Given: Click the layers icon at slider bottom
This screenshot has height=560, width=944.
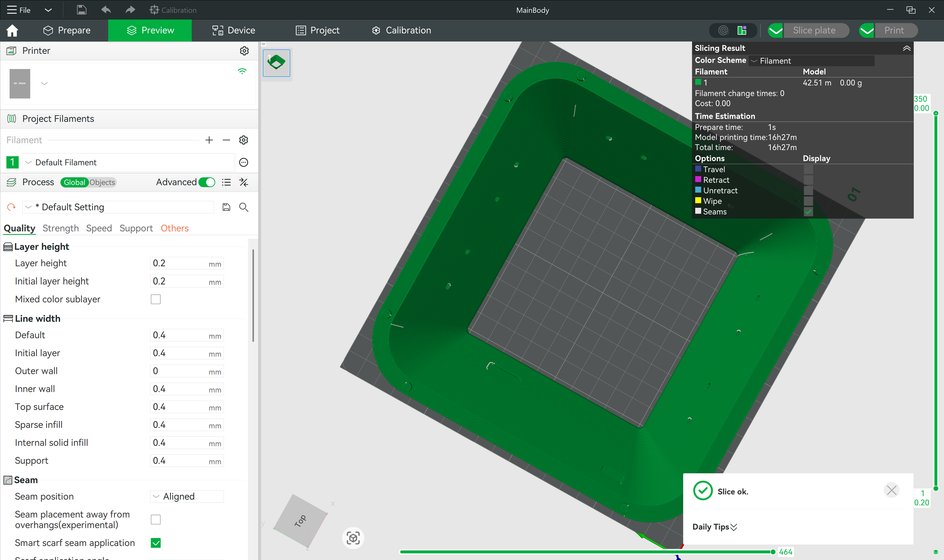Looking at the screenshot, I should coord(936,552).
